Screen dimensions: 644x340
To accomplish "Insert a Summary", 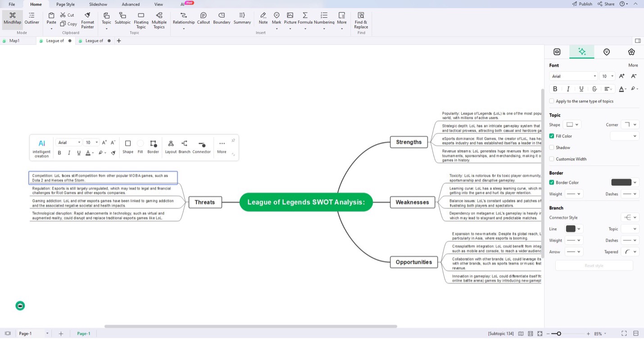I will tap(242, 18).
